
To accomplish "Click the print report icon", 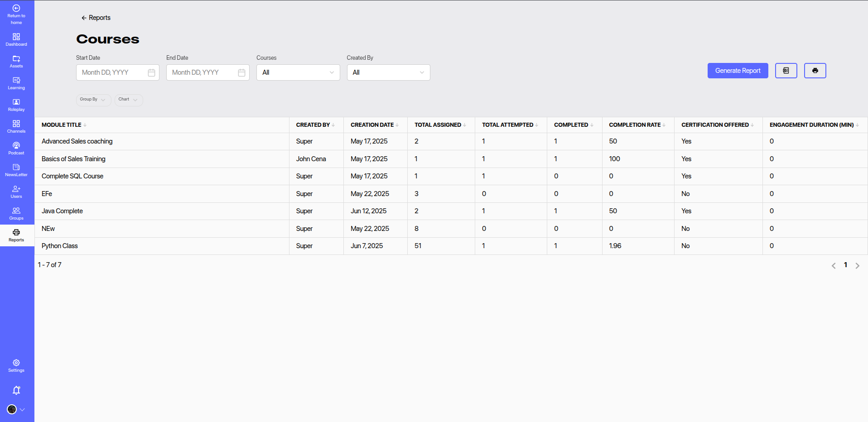I will [x=815, y=71].
